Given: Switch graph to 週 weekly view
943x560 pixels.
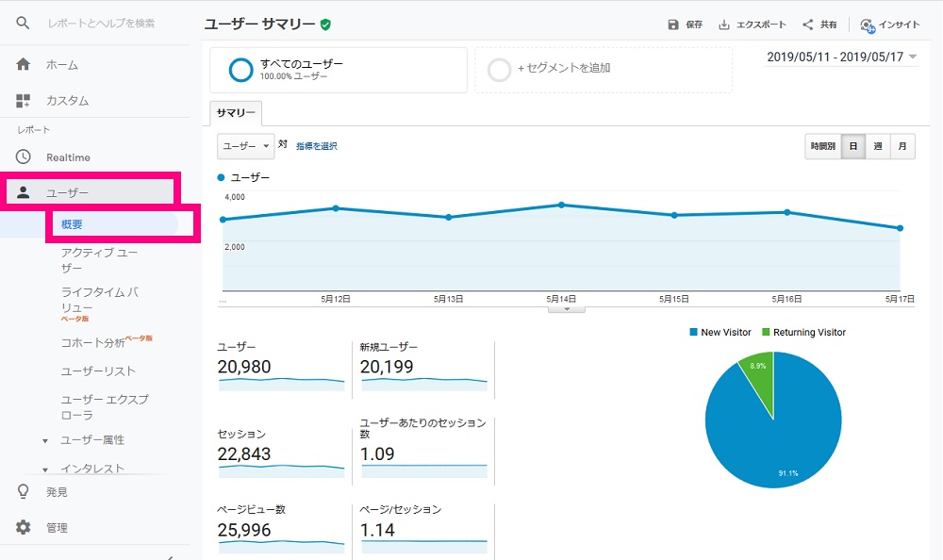Looking at the screenshot, I should click(878, 146).
